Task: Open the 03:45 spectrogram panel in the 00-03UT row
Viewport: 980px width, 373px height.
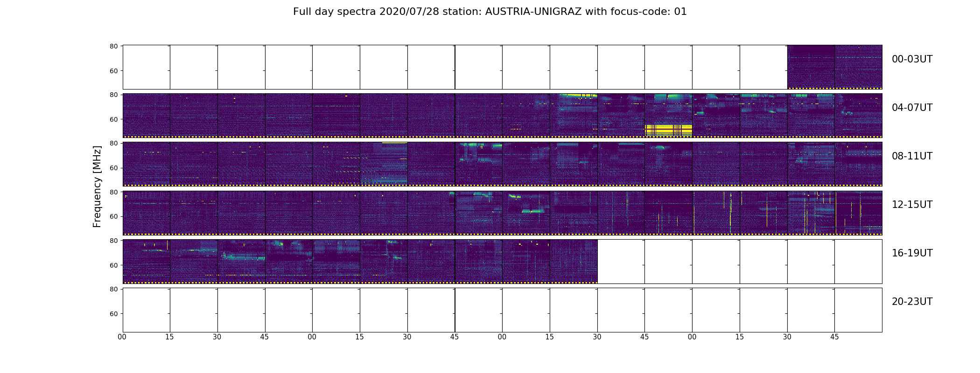Action: [x=858, y=67]
